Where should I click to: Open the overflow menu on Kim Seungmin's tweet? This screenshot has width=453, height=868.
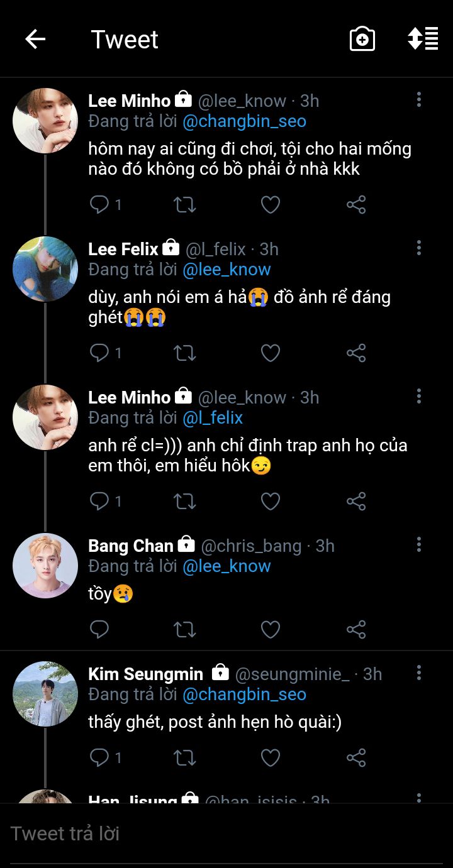coord(419,673)
